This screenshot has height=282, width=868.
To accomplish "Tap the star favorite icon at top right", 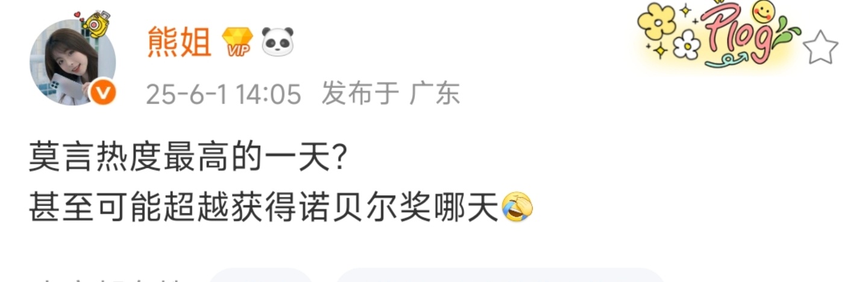I will tap(821, 48).
